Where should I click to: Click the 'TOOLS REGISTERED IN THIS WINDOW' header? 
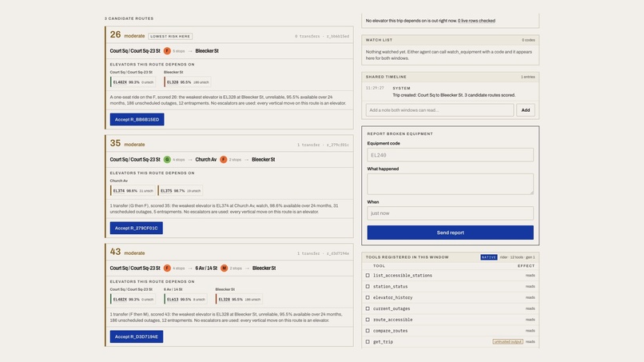[x=407, y=257]
